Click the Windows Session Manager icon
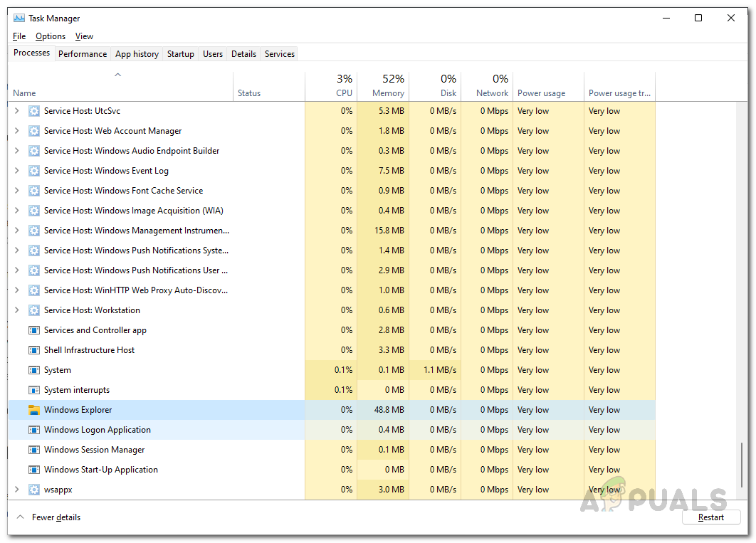The height and width of the screenshot is (543, 756). (34, 450)
